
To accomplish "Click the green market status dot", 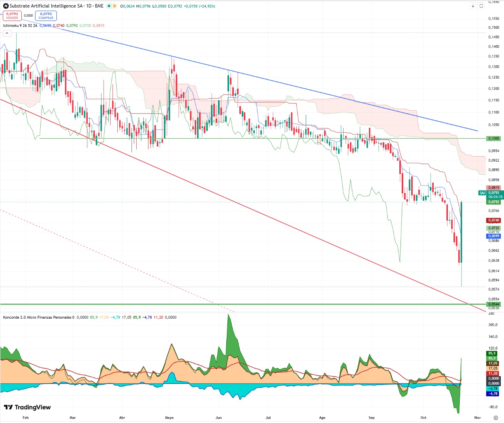I will point(109,6).
